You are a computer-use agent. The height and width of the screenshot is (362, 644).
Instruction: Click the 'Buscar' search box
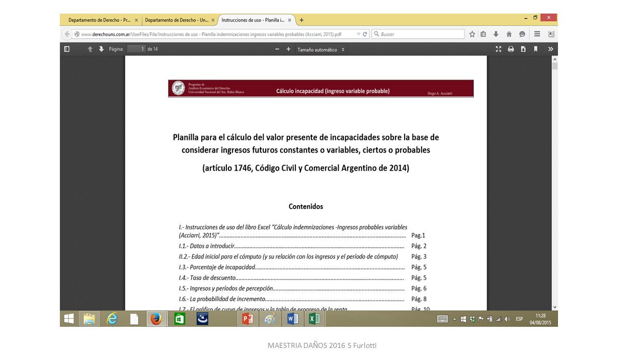point(418,34)
